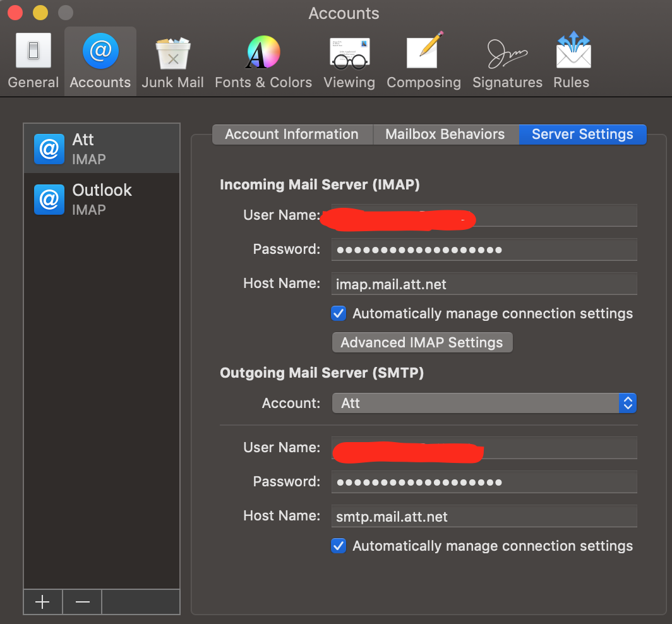Switch to Account Information tab
672x624 pixels.
(x=292, y=135)
